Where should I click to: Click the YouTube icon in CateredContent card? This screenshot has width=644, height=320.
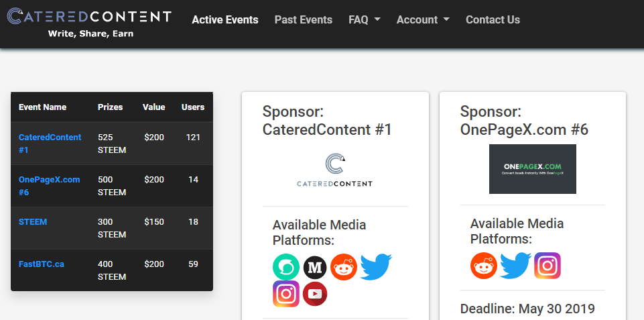[x=315, y=294]
